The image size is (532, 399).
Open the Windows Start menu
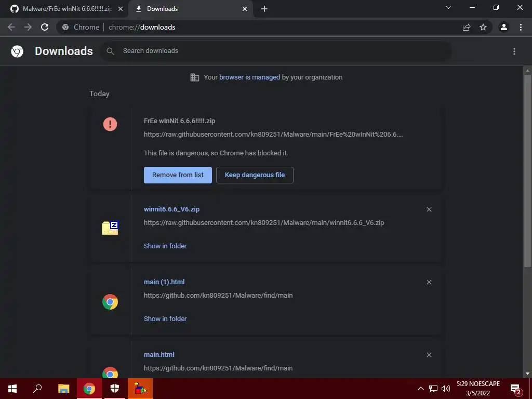coord(12,389)
